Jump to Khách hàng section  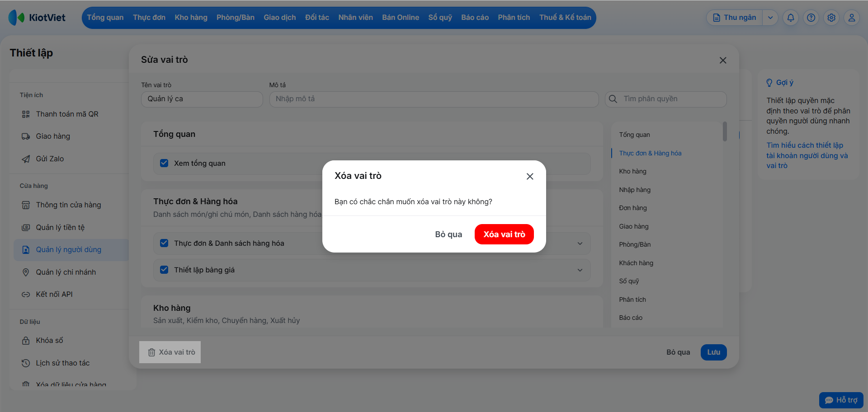636,263
